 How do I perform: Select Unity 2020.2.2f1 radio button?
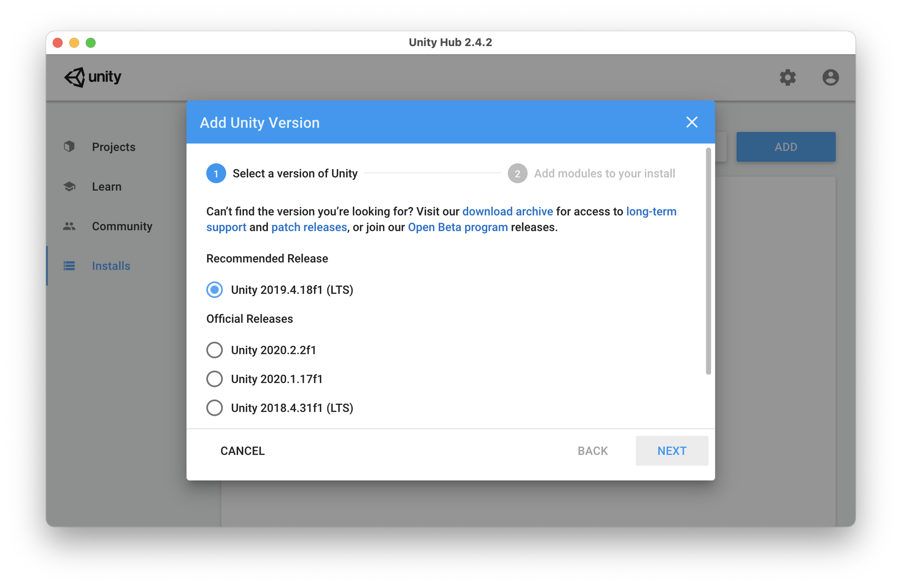click(215, 350)
